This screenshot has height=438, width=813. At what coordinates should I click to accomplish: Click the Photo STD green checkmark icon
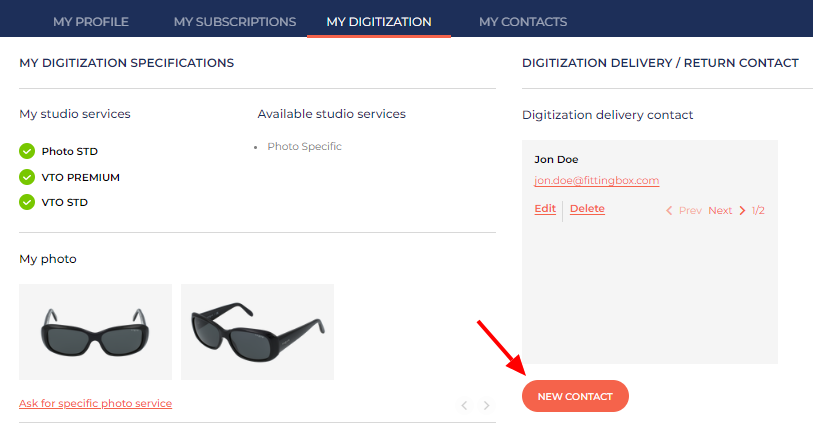(27, 152)
